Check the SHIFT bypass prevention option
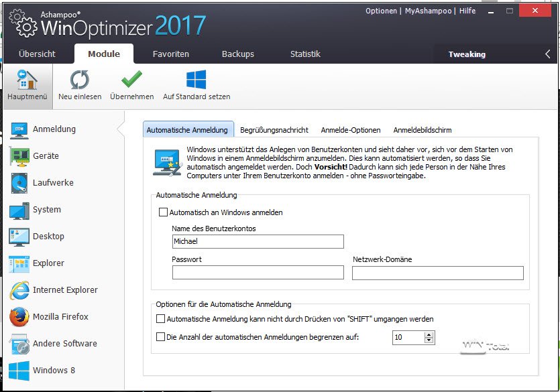This screenshot has width=560, height=392. coord(161,319)
